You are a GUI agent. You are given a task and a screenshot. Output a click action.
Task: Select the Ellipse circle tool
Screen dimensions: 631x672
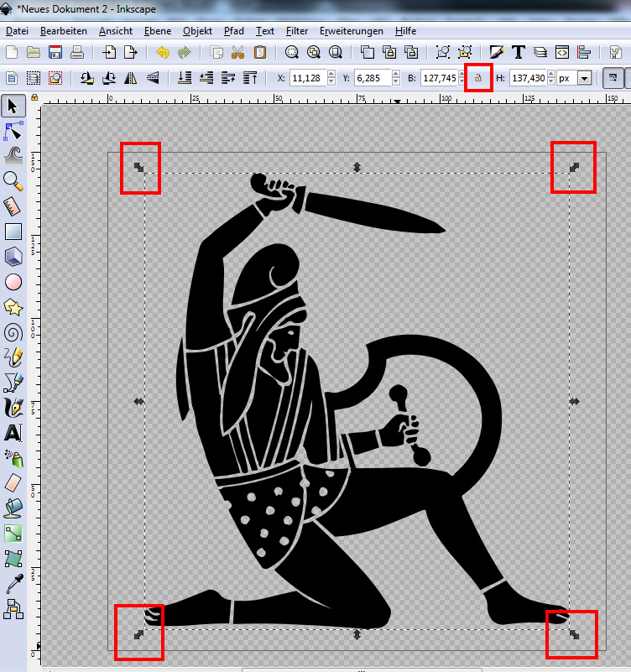click(13, 283)
